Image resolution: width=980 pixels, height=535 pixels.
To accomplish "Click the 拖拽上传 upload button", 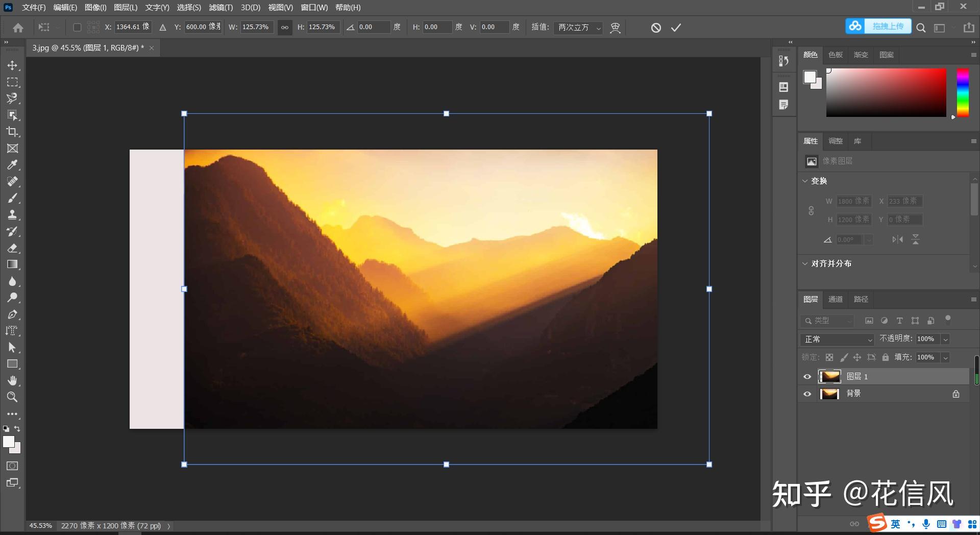I will (x=878, y=26).
